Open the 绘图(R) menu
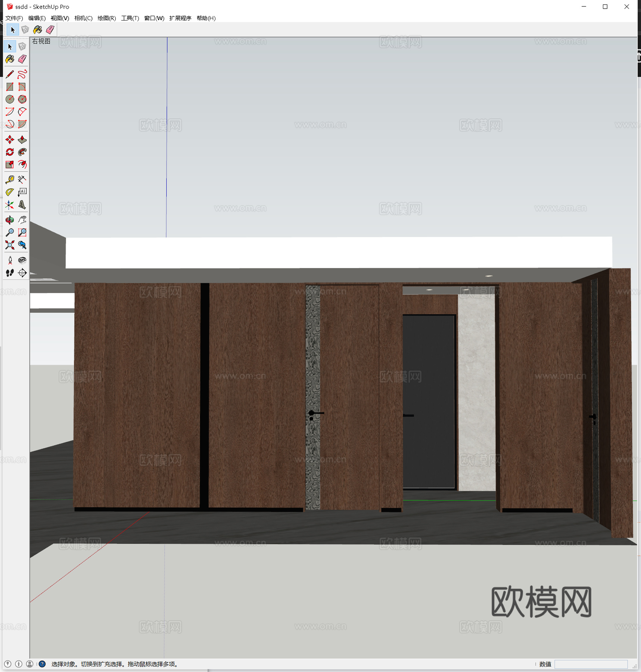 [107, 18]
